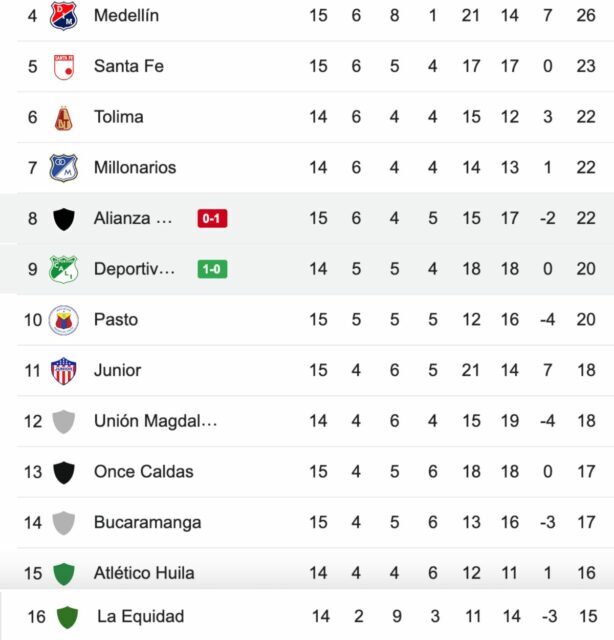Click the Atlético Huila green shield

point(63,573)
